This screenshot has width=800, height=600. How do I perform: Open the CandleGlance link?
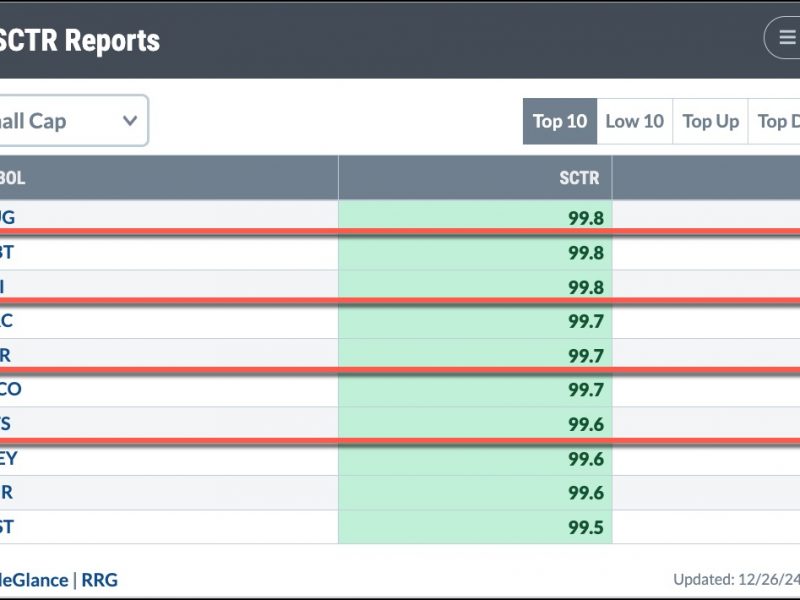(x=34, y=580)
